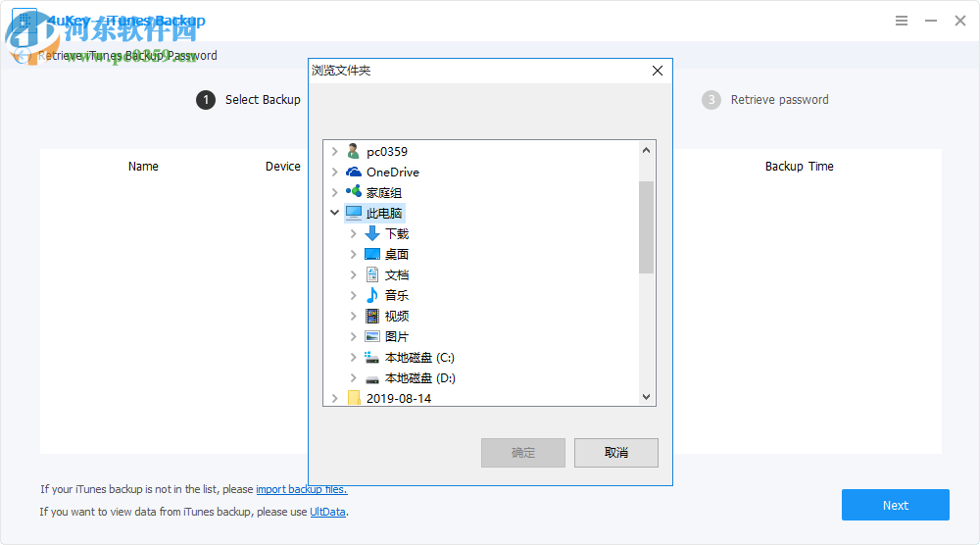The image size is (980, 545).
Task: Expand the 视频 folder node
Action: pos(353,316)
